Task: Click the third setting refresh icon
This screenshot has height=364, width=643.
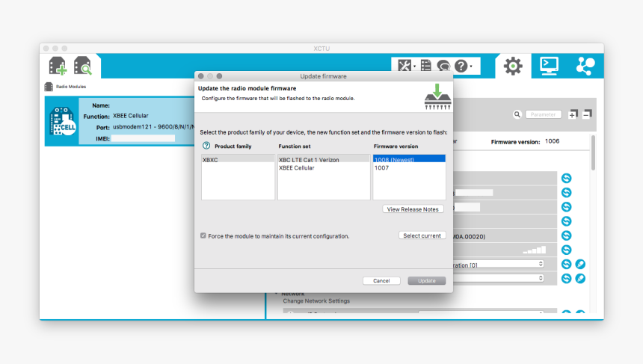Action: coord(566,206)
